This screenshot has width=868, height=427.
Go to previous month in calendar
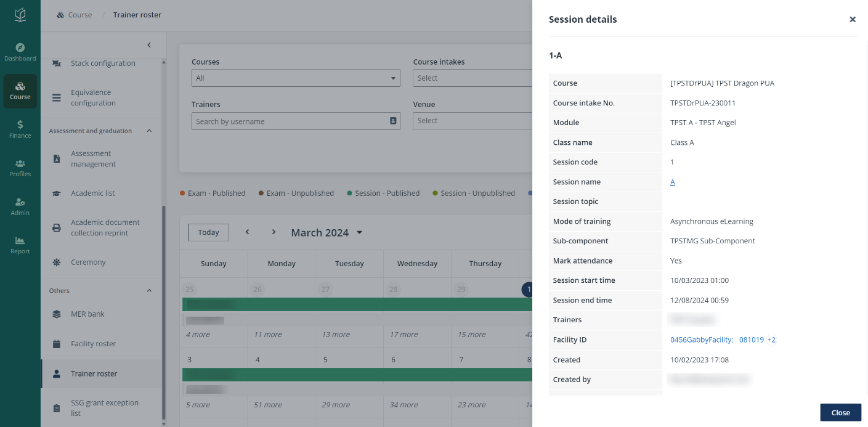[x=247, y=232]
